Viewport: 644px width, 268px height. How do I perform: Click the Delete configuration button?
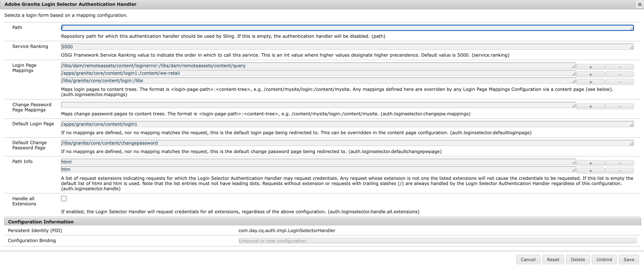click(x=578, y=259)
